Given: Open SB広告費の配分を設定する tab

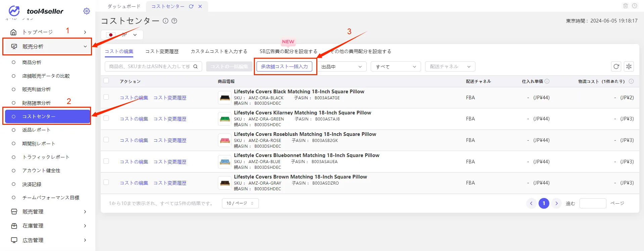Looking at the screenshot, I should pos(288,51).
